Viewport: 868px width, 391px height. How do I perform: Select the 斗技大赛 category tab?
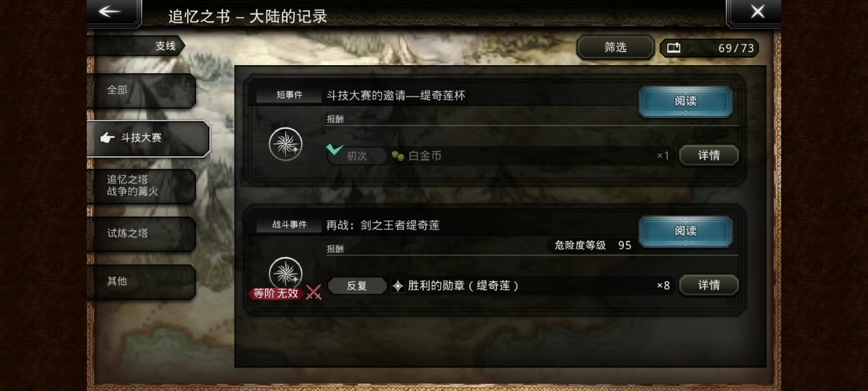click(x=148, y=138)
